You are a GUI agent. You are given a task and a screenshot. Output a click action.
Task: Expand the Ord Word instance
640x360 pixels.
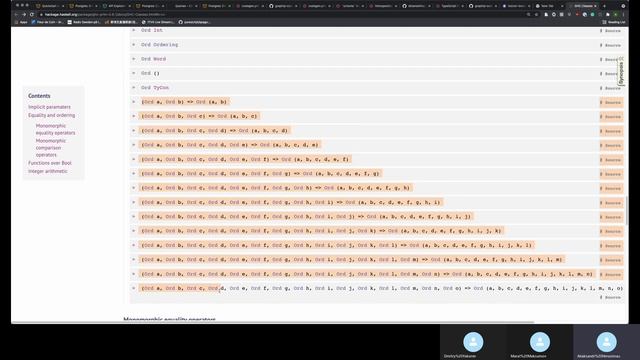(x=133, y=59)
